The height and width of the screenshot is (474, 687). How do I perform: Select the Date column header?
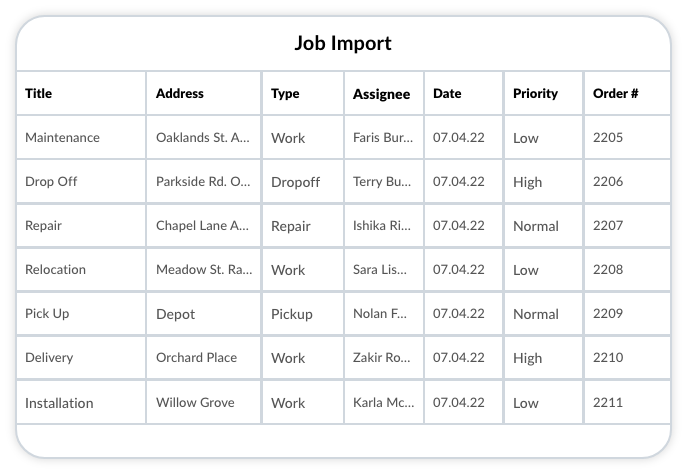click(x=447, y=94)
